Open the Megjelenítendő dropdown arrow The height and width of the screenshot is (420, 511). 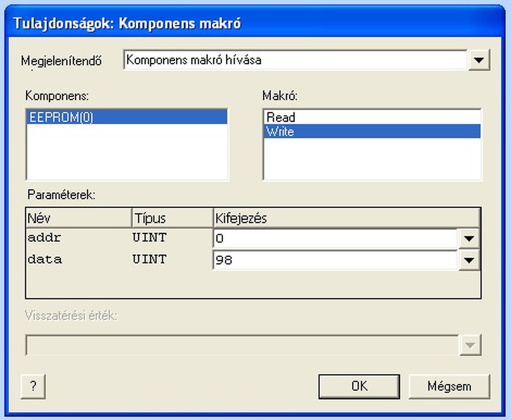479,60
